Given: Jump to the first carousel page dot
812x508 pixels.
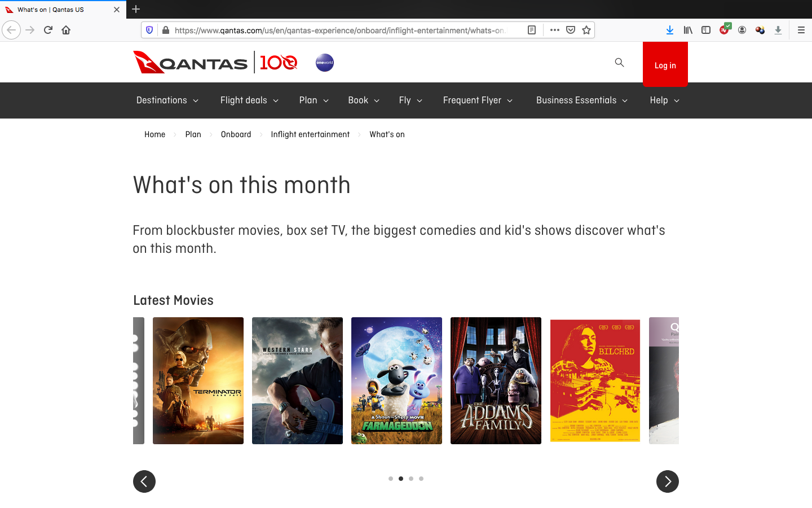Looking at the screenshot, I should pos(391,479).
